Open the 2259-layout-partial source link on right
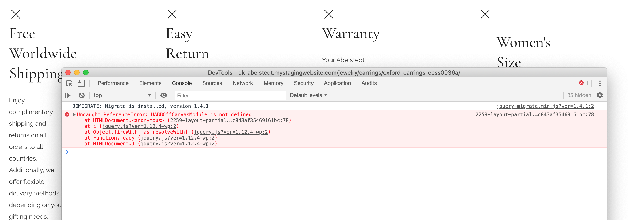Image resolution: width=644 pixels, height=220 pixels. (x=534, y=114)
